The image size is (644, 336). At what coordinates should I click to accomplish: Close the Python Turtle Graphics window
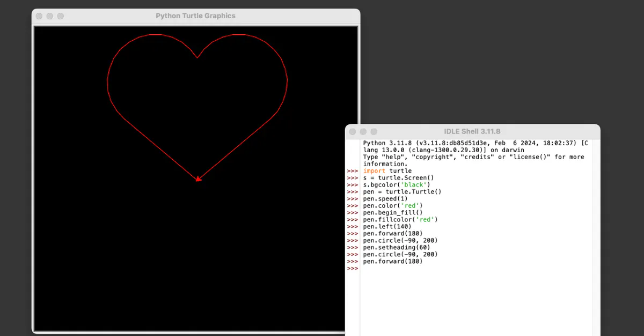[39, 16]
